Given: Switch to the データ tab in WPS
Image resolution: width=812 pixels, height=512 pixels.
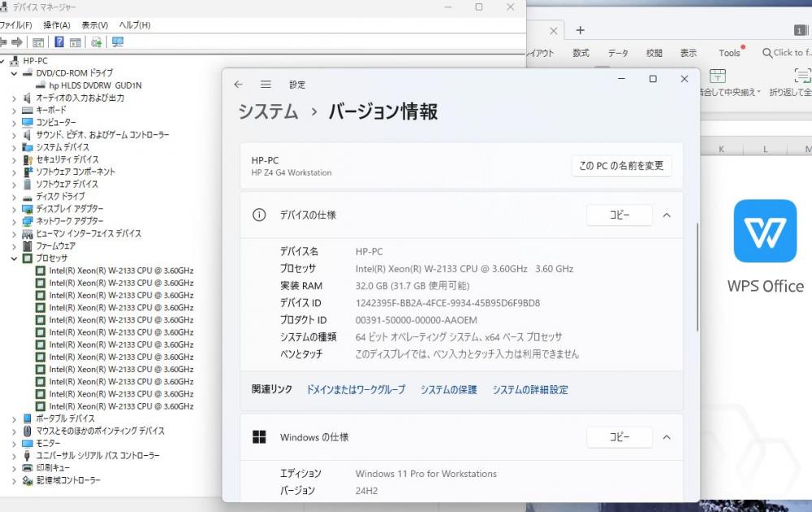Looking at the screenshot, I should click(x=618, y=53).
